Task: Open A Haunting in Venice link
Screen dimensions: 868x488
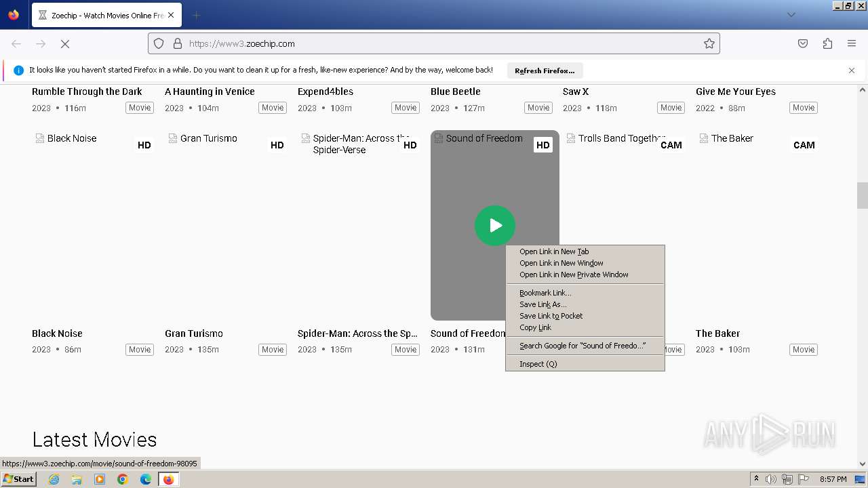Action: 210,91
